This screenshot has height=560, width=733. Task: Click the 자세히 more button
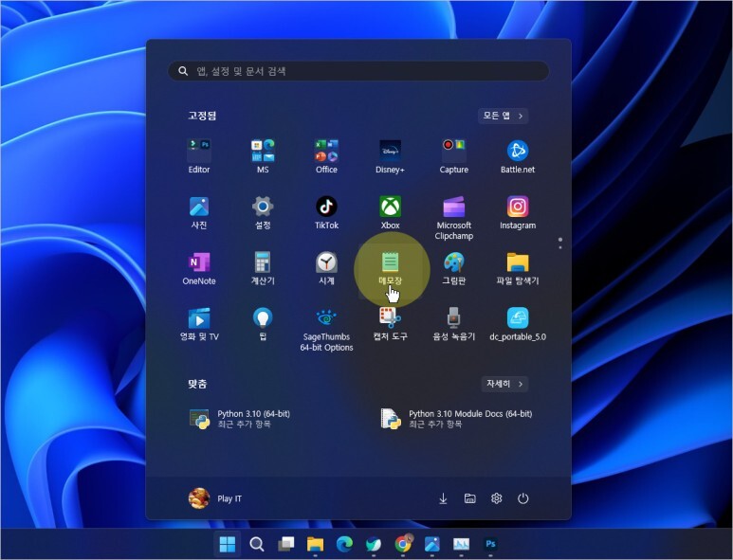click(504, 384)
